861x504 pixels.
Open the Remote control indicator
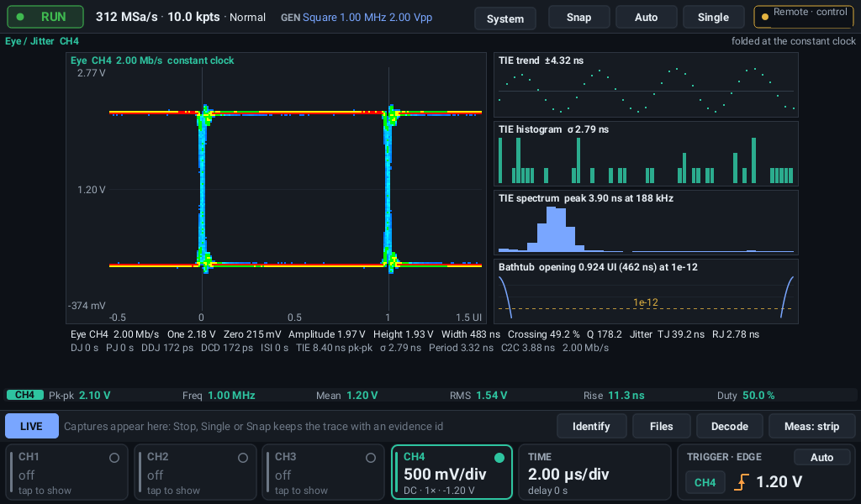pyautogui.click(x=804, y=17)
